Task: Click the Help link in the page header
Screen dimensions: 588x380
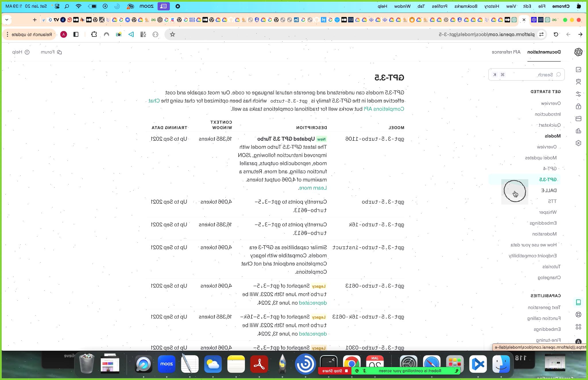Action: point(21,52)
